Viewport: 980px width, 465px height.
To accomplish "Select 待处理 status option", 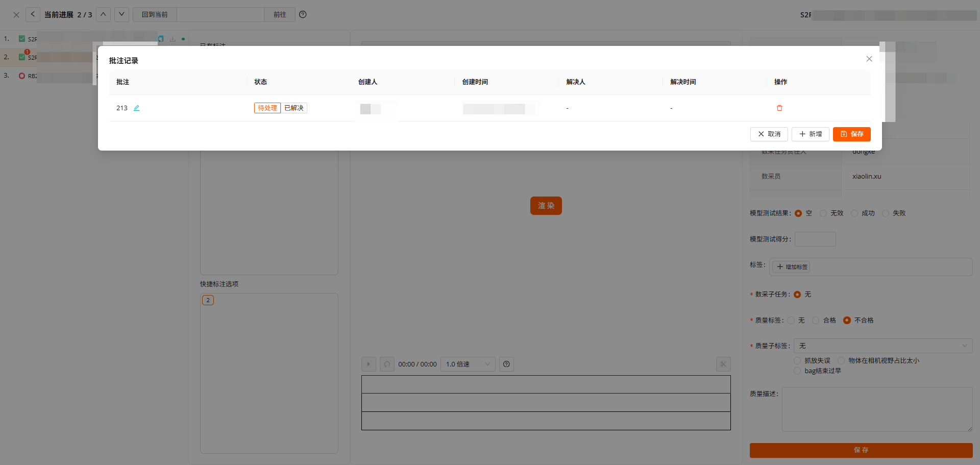I will click(267, 108).
